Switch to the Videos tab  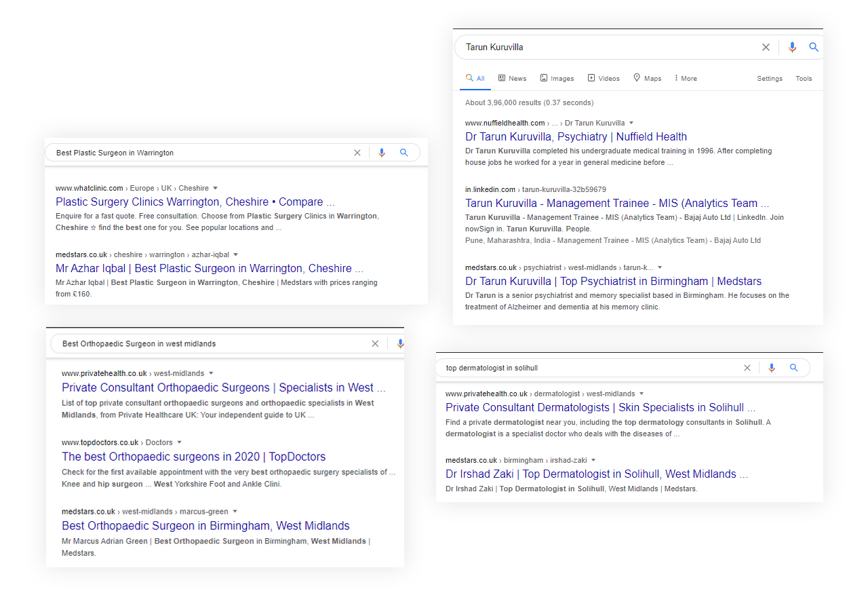pyautogui.click(x=604, y=79)
